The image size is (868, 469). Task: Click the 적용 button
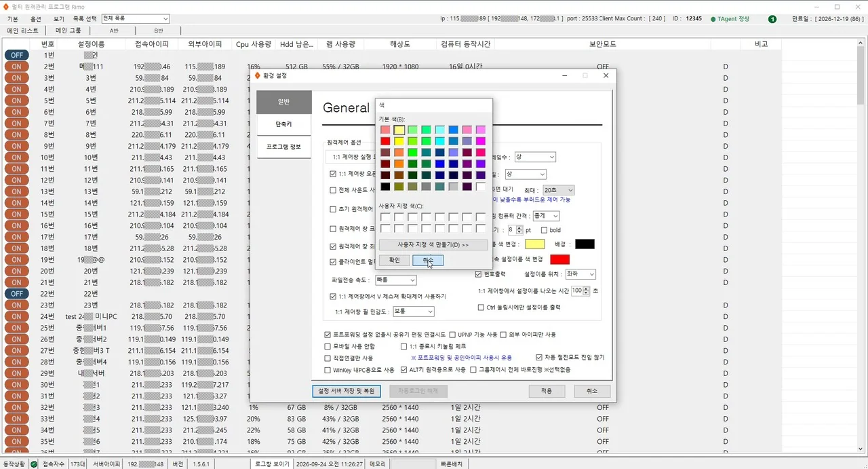click(x=547, y=391)
